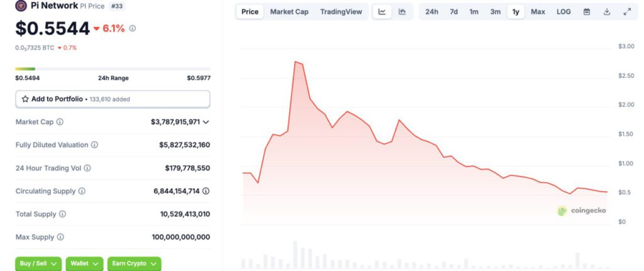Click the star icon in Add to Portfolio
The width and height of the screenshot is (644, 271).
(x=25, y=99)
